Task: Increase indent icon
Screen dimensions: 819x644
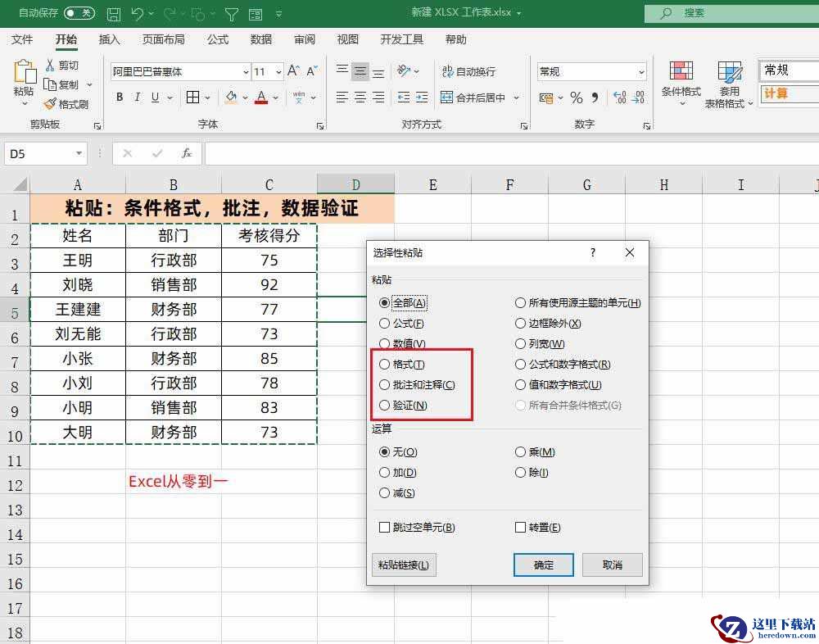Action: coord(422,98)
